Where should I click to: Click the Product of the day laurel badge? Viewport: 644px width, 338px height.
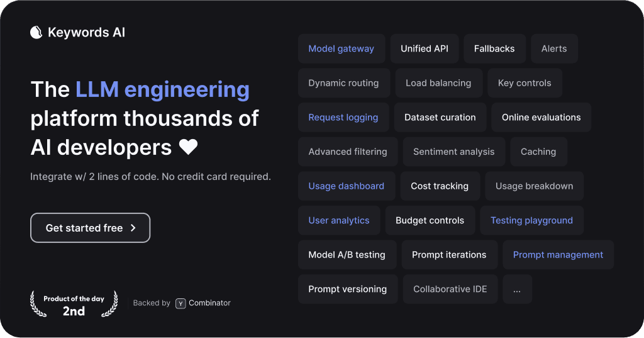click(x=74, y=304)
